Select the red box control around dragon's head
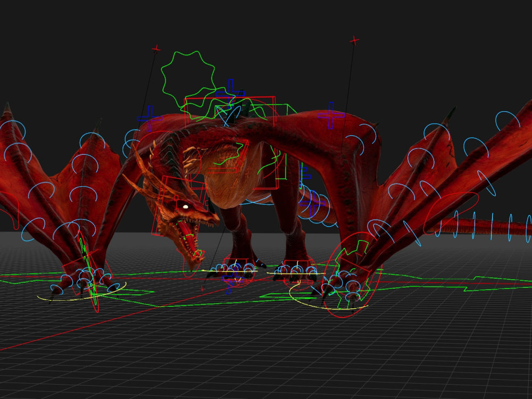Viewport: 532px width, 399px height. [178, 206]
